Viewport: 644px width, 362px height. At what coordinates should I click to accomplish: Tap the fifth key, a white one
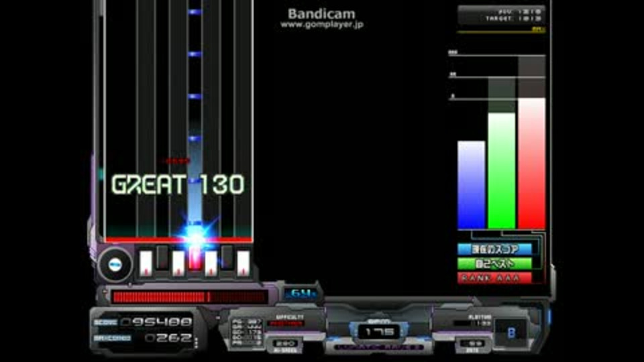(x=211, y=263)
